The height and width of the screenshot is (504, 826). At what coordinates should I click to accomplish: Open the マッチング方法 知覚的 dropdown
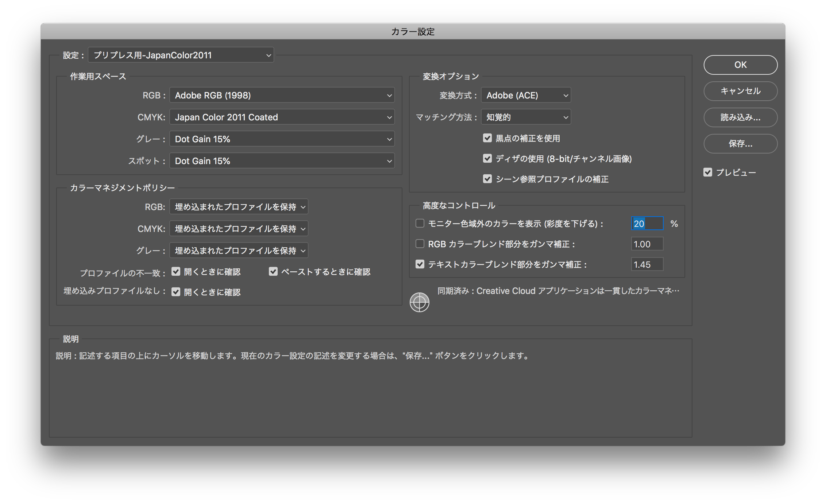pyautogui.click(x=526, y=117)
